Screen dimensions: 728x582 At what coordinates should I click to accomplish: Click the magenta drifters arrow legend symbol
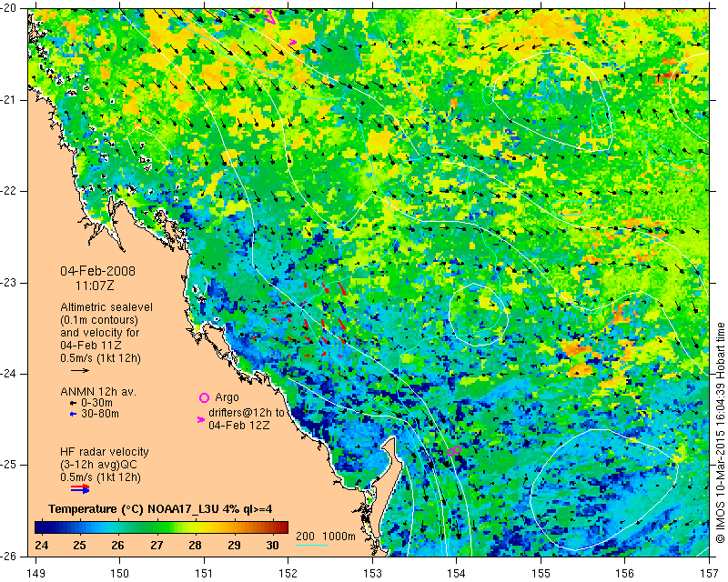[x=200, y=419]
